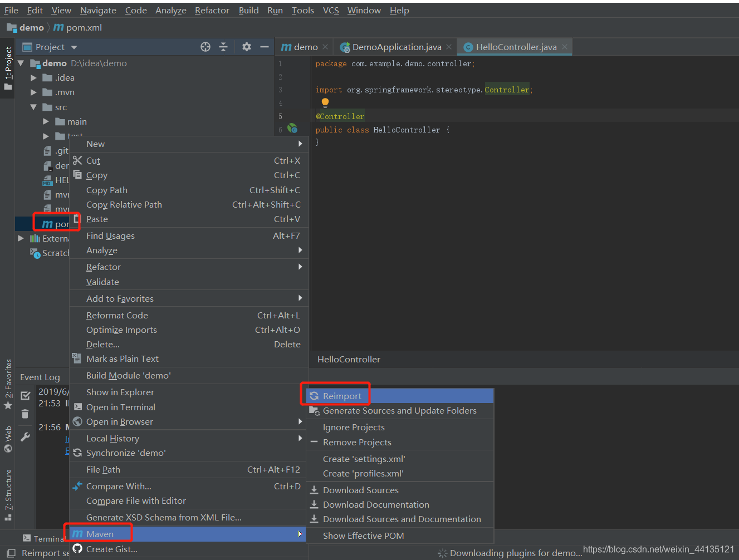
Task: Click the Event Log wrench settings icon
Action: point(25,437)
